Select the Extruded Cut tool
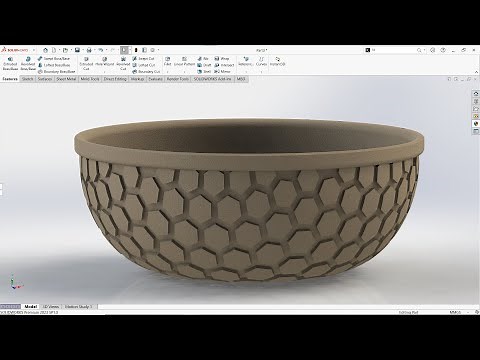This screenshot has height=360, width=480. point(86,63)
